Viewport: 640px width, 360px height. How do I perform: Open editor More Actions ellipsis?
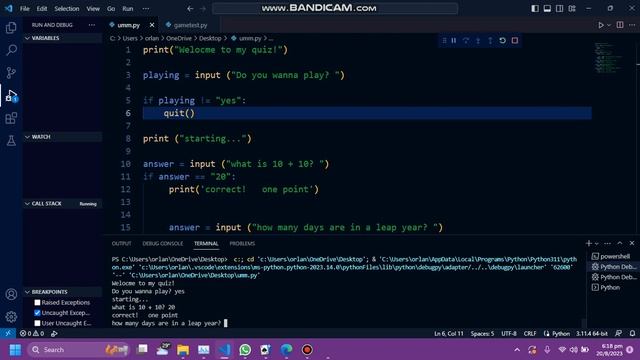[x=632, y=25]
